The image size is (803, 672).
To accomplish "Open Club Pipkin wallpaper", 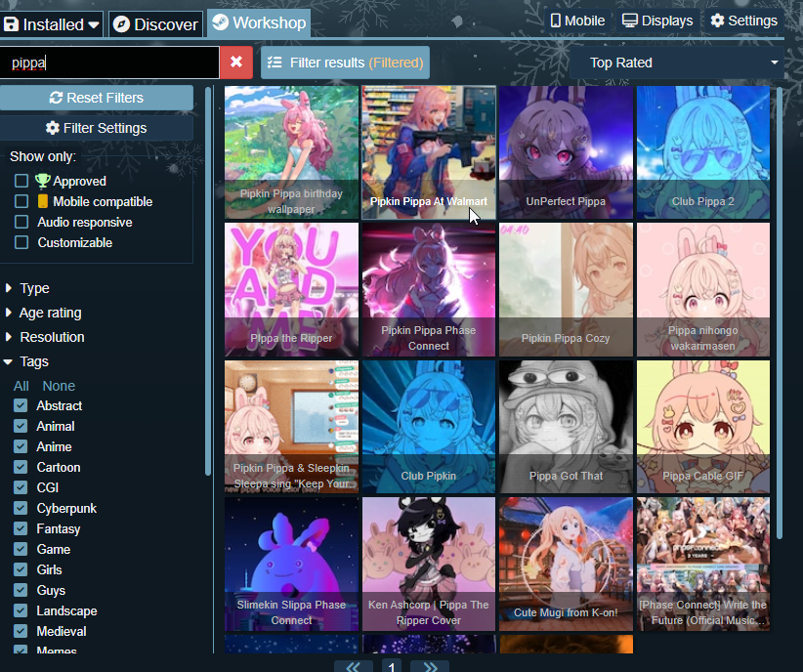I will [429, 427].
